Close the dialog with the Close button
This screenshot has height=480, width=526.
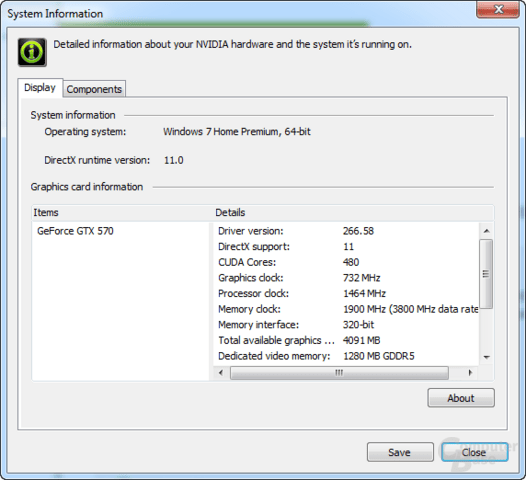pos(474,452)
